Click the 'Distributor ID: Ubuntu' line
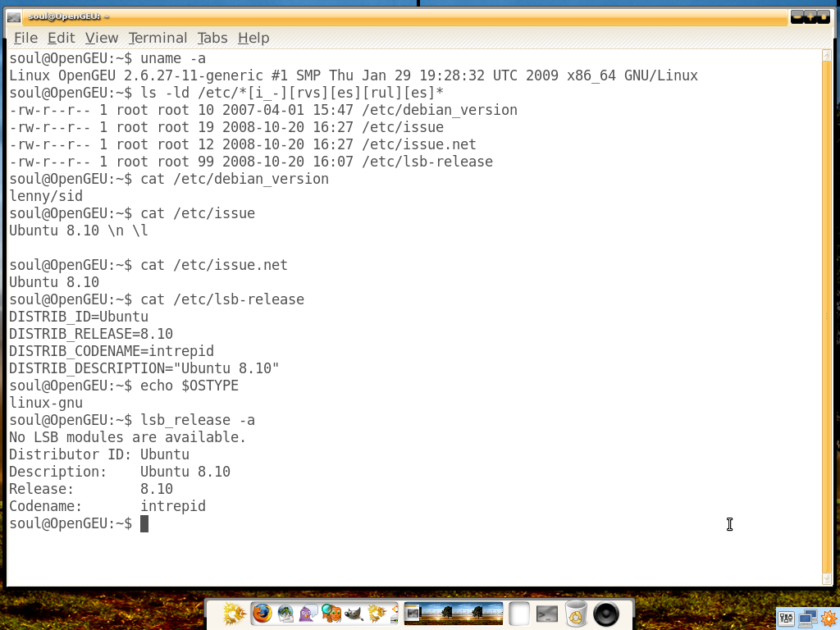The height and width of the screenshot is (630, 840). point(99,454)
